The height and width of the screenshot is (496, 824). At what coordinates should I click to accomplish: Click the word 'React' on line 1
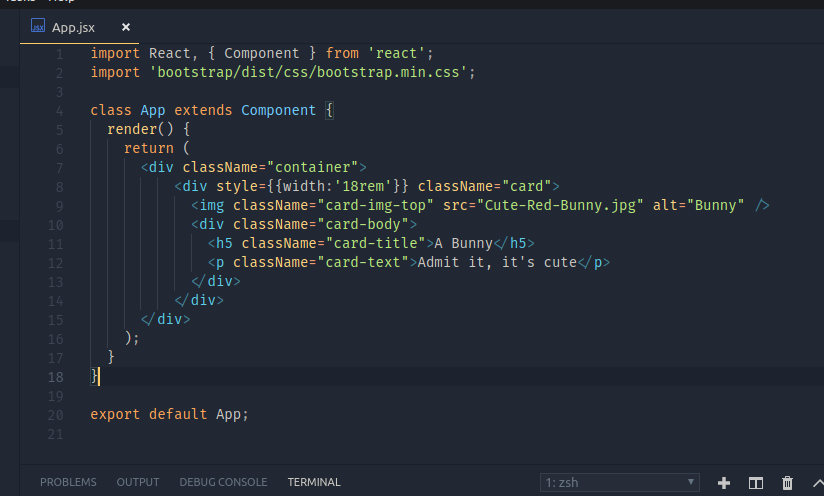click(x=169, y=53)
